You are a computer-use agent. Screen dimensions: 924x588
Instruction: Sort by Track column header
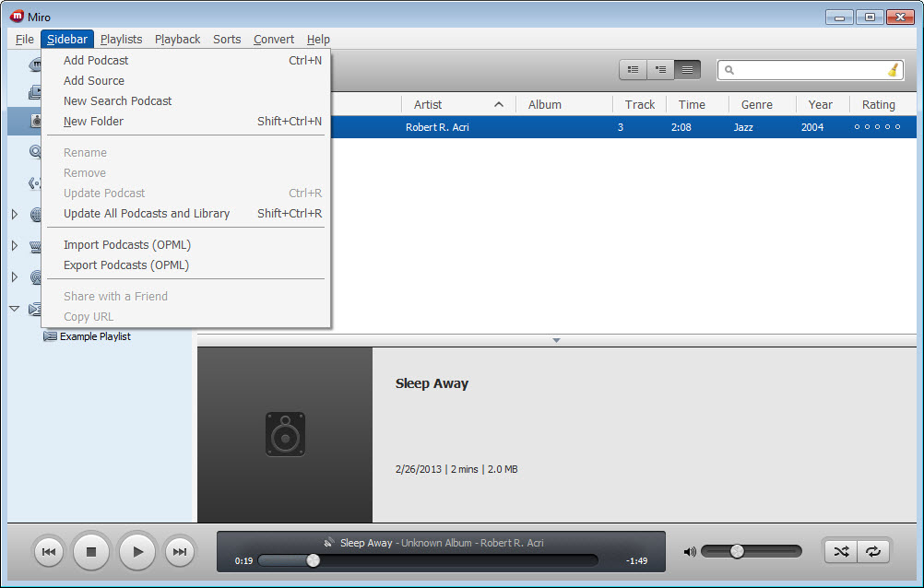[639, 105]
